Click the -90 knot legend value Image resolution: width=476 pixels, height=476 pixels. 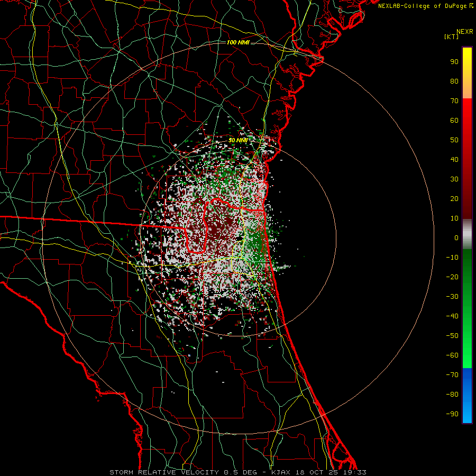coord(452,414)
